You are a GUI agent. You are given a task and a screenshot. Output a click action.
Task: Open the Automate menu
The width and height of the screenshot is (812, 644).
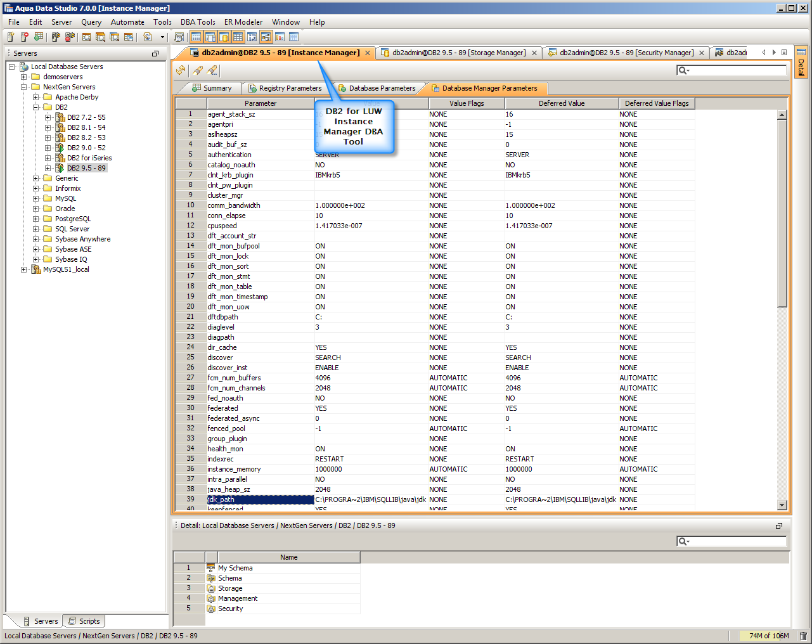tap(127, 22)
